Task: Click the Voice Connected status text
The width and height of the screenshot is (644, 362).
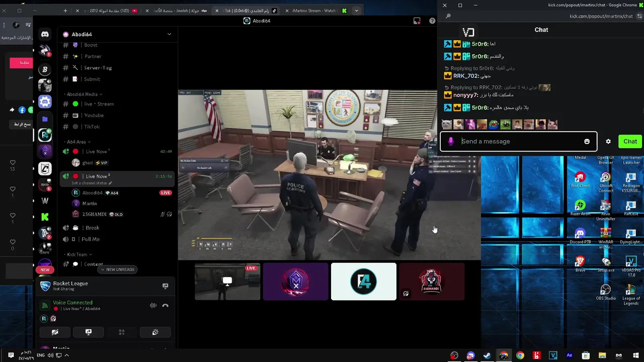Action: click(x=73, y=303)
